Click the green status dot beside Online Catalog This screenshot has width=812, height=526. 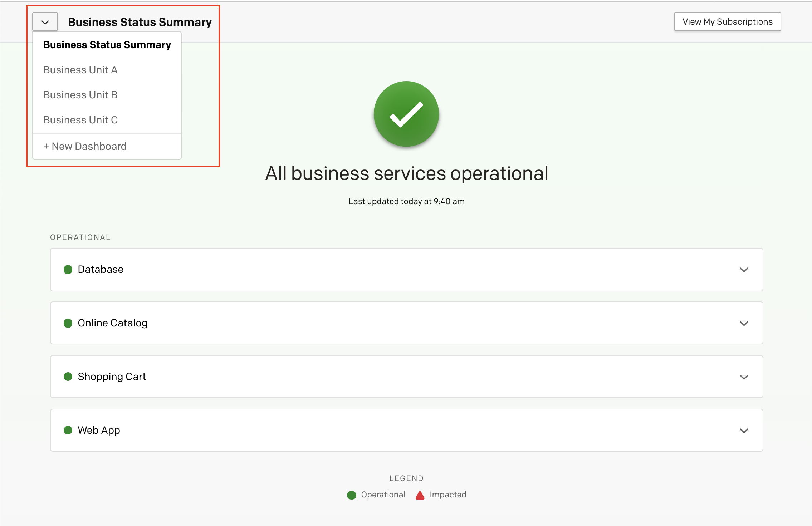click(x=68, y=323)
